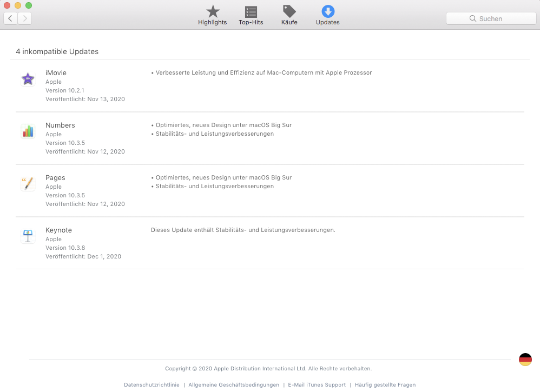Click the iMovie app icon
This screenshot has height=392, width=540.
click(x=28, y=79)
